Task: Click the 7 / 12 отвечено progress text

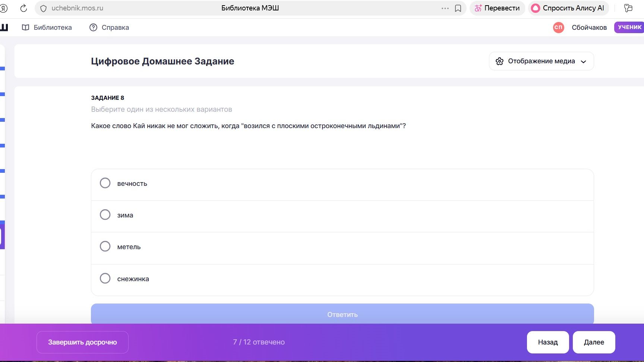Action: pos(259,342)
